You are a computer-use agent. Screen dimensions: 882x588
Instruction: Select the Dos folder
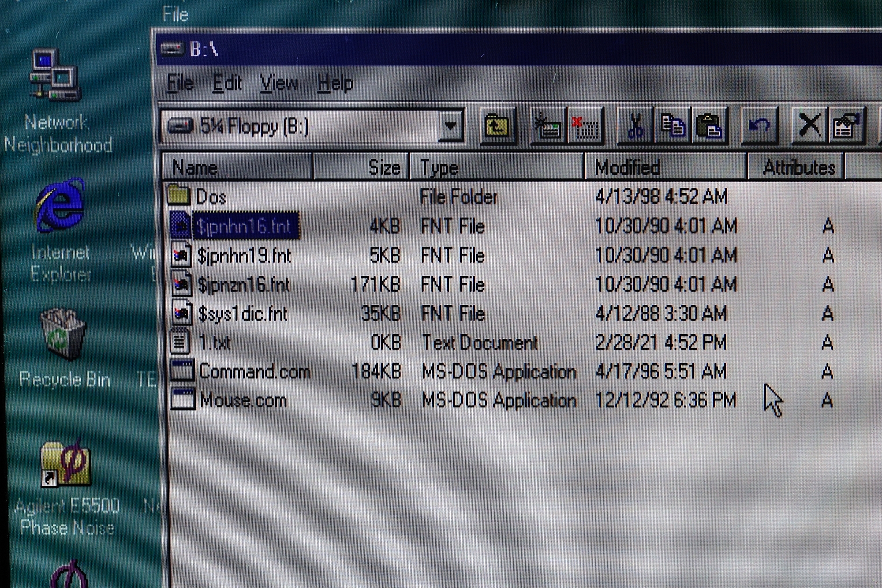210,197
